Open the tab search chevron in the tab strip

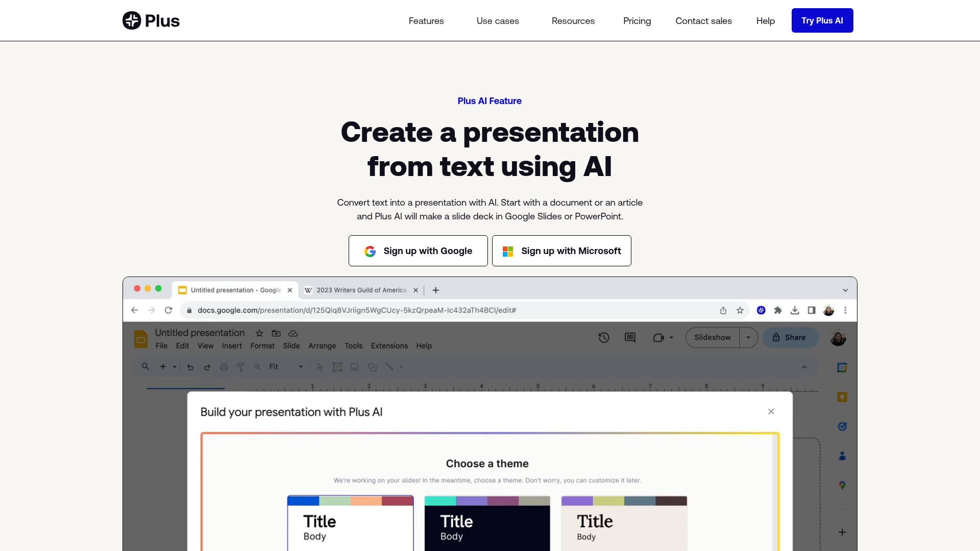click(x=845, y=290)
